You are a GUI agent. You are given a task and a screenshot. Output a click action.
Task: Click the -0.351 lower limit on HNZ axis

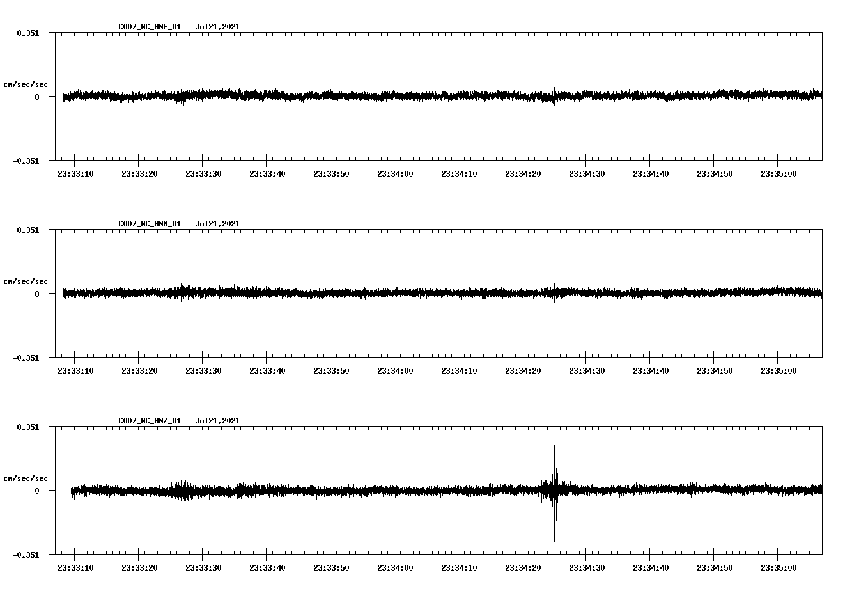[x=26, y=555]
